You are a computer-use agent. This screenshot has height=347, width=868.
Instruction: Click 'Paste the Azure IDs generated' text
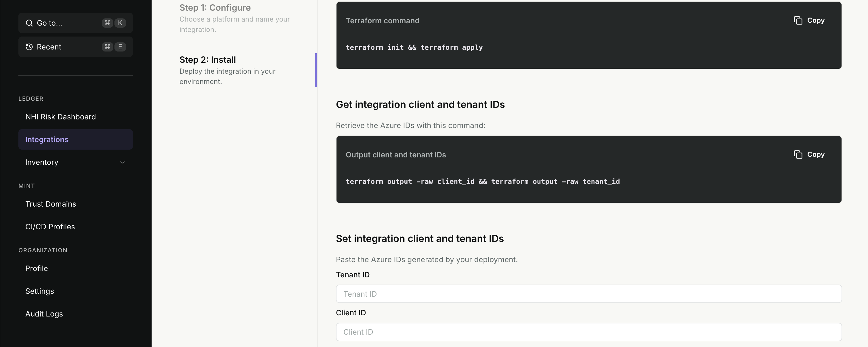pyautogui.click(x=427, y=259)
